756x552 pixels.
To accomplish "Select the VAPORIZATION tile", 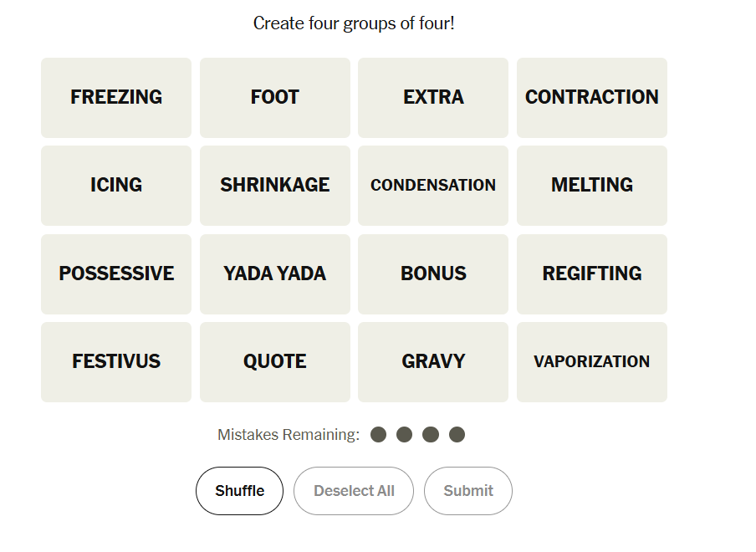I will click(x=591, y=362).
